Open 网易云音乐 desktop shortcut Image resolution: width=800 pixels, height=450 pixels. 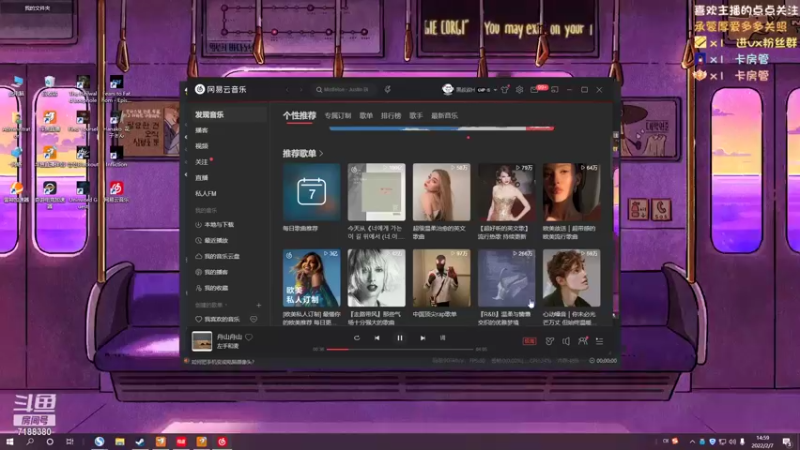116,191
